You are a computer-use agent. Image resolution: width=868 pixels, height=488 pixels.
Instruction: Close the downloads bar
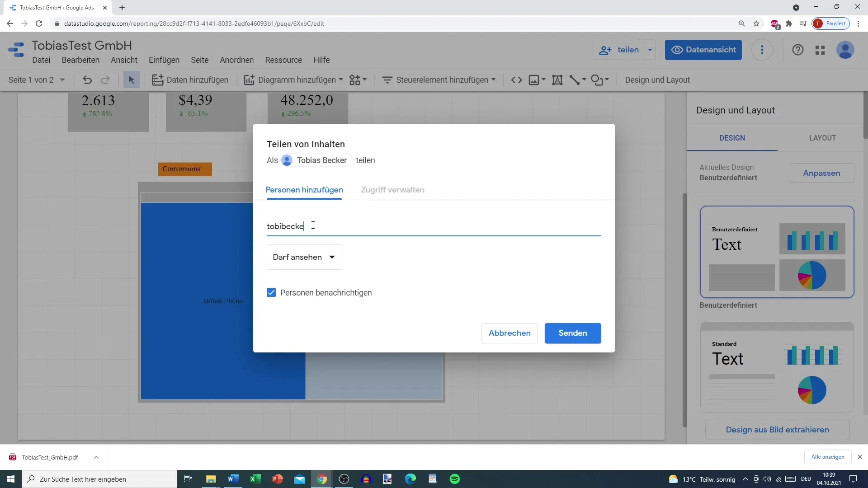click(860, 457)
